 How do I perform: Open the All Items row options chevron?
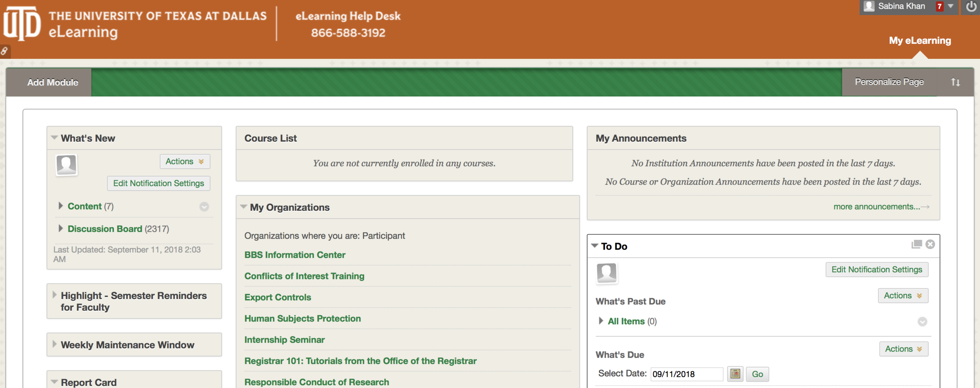(922, 322)
